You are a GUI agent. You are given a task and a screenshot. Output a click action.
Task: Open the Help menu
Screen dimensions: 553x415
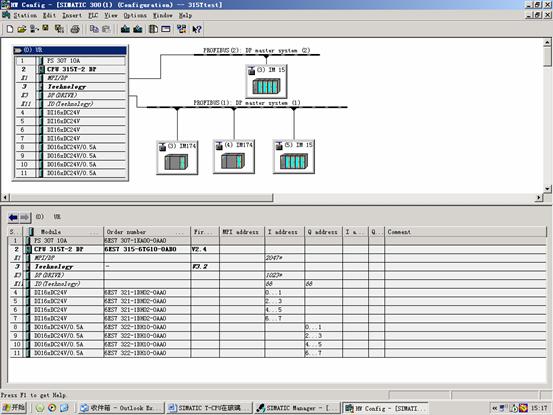pyautogui.click(x=185, y=16)
